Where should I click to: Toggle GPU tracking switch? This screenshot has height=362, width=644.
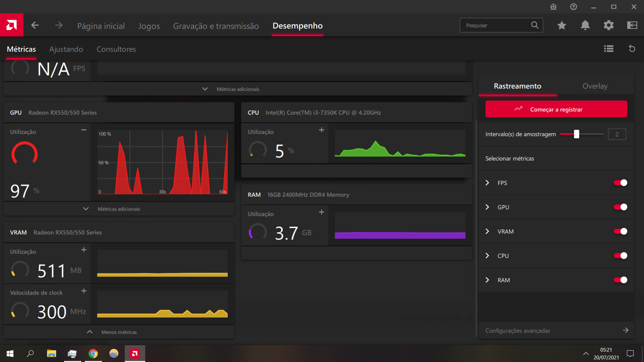click(x=620, y=207)
